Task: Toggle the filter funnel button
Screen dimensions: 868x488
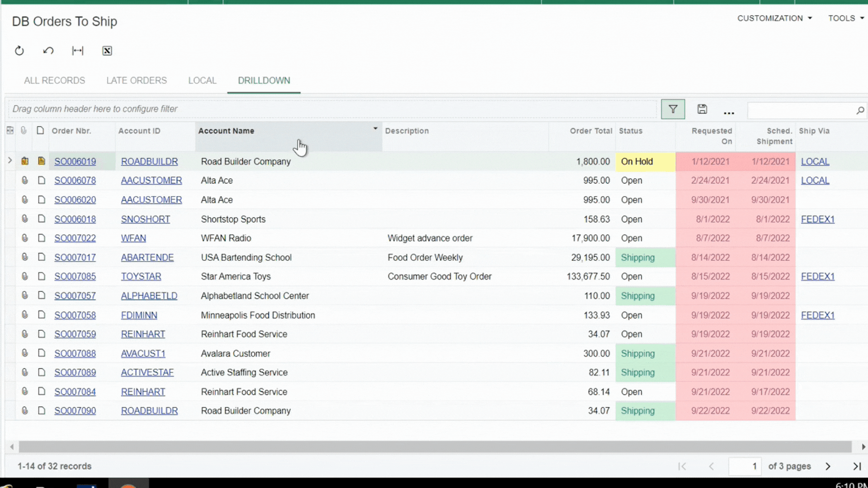Action: point(673,109)
